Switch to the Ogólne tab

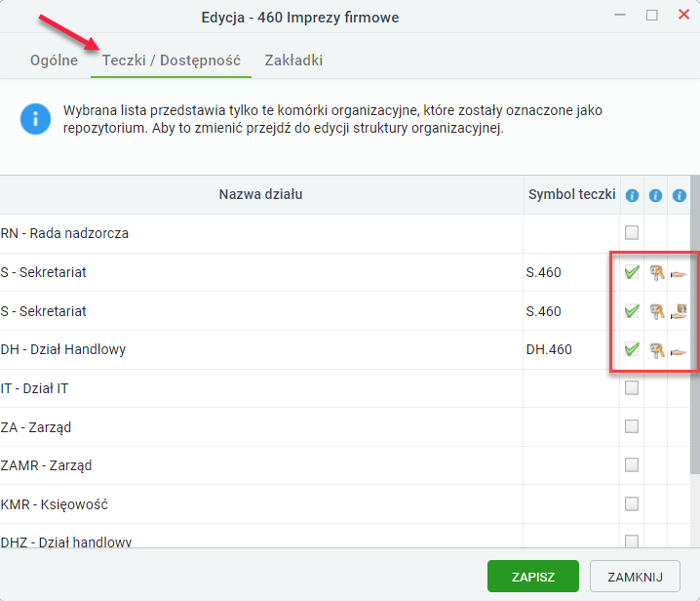pos(54,60)
